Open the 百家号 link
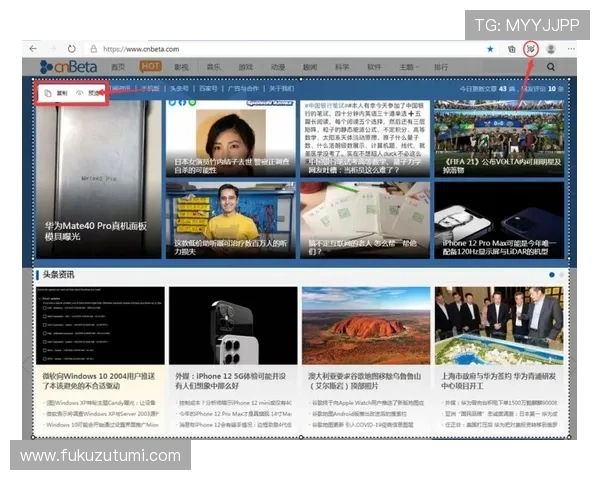 [x=208, y=89]
